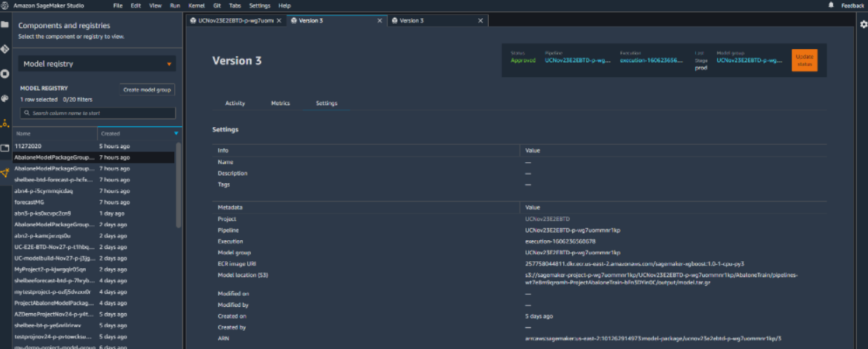The image size is (868, 349).
Task: Click the Create model group button
Action: pos(147,90)
